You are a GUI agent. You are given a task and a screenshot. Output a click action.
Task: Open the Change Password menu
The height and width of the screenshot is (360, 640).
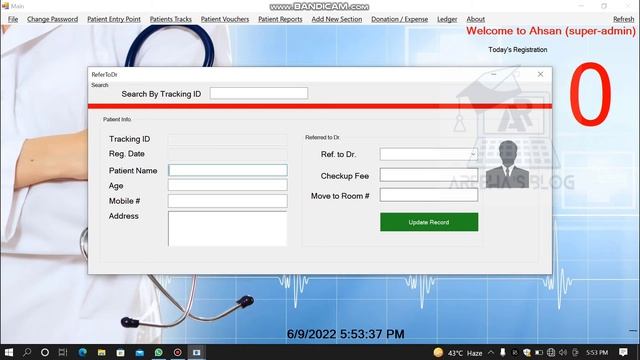(52, 19)
